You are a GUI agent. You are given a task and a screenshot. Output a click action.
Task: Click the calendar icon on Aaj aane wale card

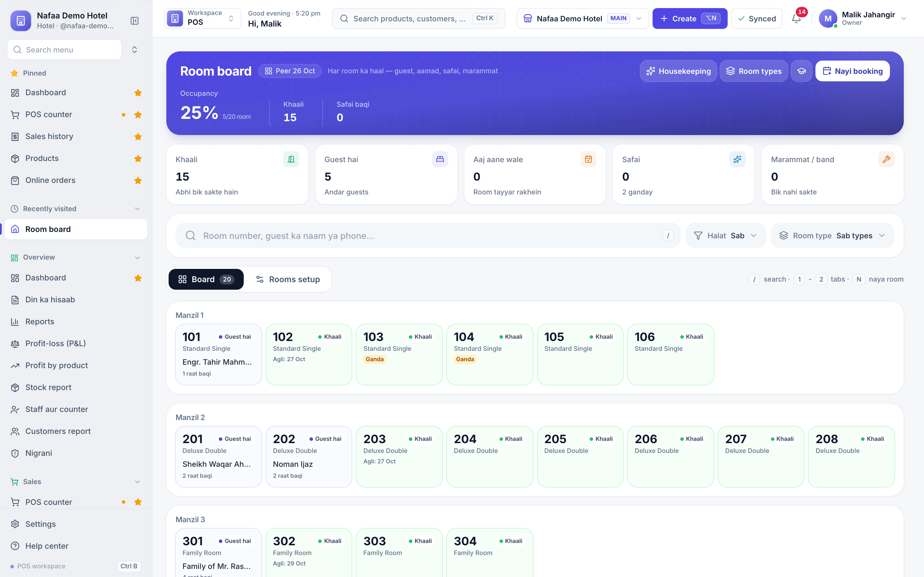pos(588,159)
